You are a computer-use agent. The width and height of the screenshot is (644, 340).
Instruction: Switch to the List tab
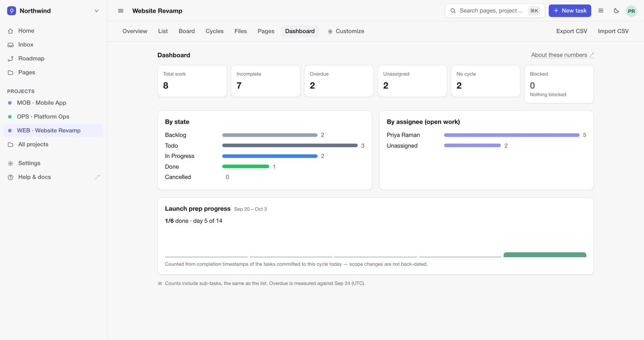163,31
